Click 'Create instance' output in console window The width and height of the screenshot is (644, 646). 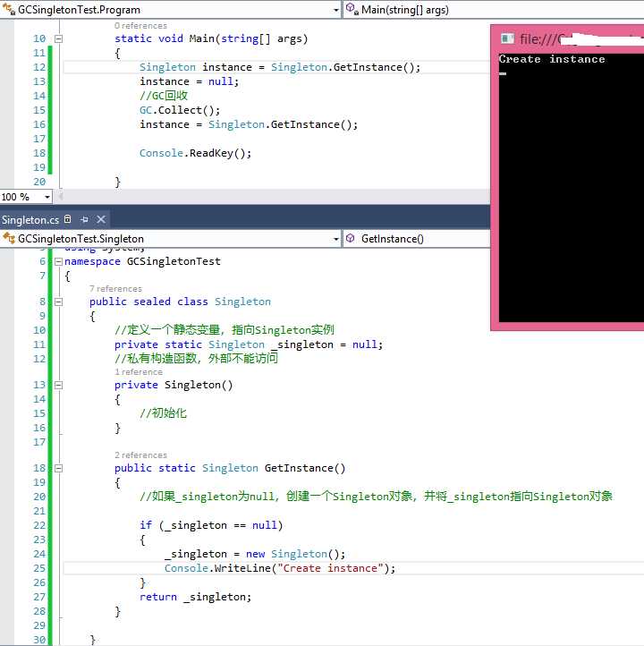[x=552, y=59]
